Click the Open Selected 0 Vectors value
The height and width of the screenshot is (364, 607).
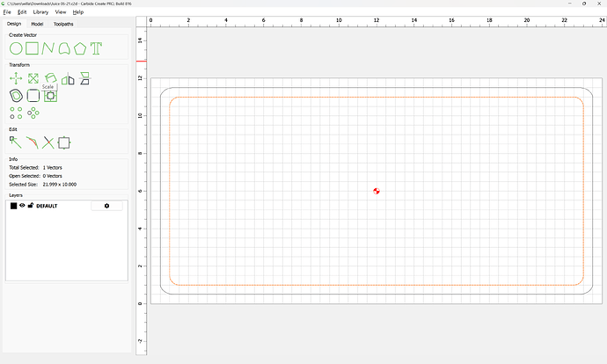(52, 176)
